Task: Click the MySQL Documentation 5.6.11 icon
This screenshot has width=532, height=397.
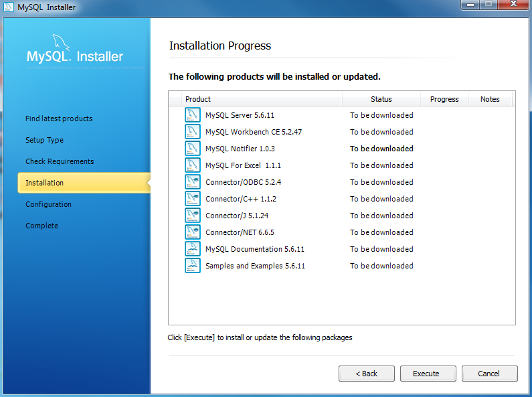Action: [x=192, y=249]
